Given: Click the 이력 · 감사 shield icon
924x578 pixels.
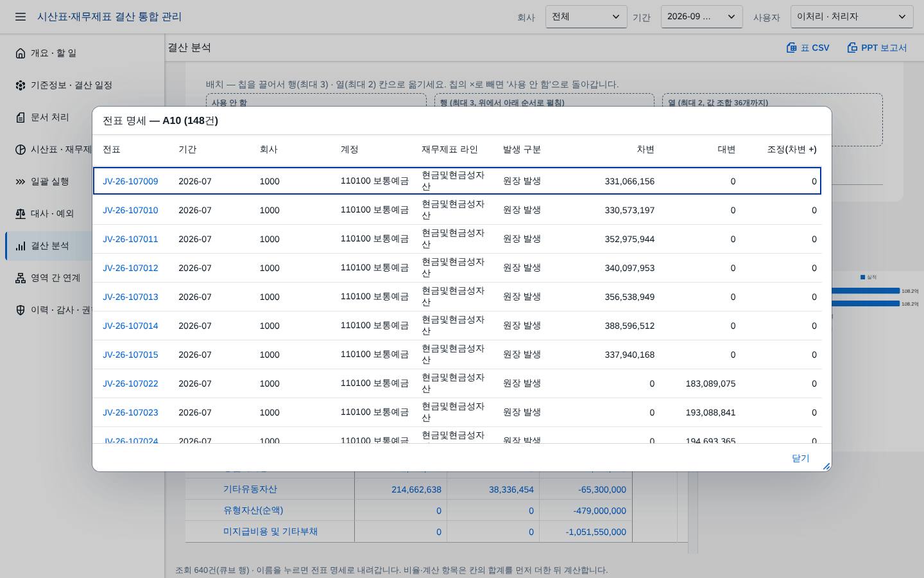Looking at the screenshot, I should (21, 310).
